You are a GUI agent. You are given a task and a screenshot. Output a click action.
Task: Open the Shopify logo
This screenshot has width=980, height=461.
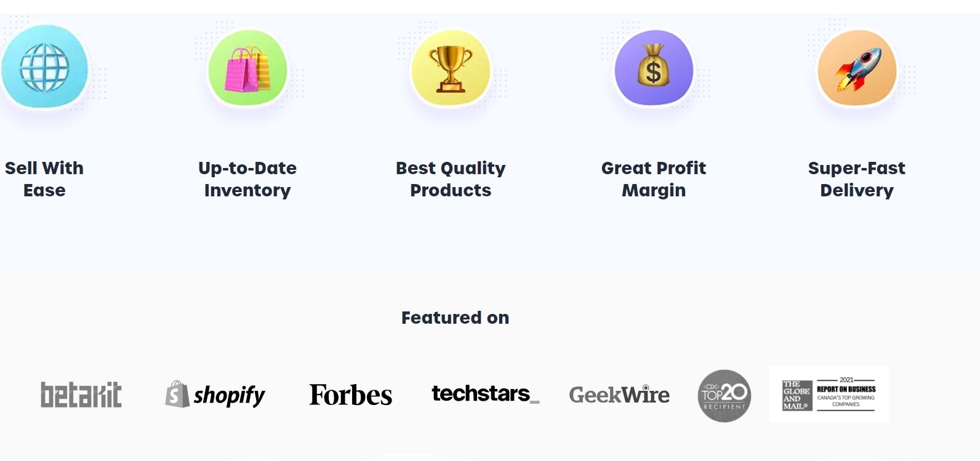point(215,395)
